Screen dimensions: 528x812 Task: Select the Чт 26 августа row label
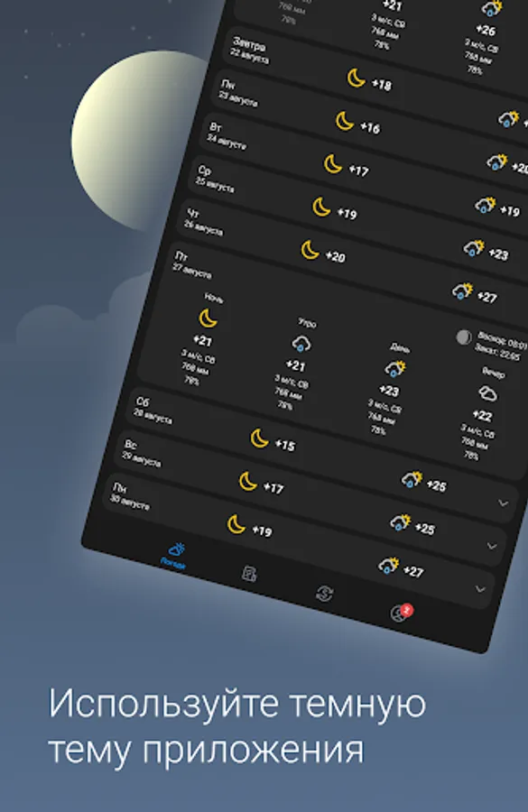tap(204, 222)
